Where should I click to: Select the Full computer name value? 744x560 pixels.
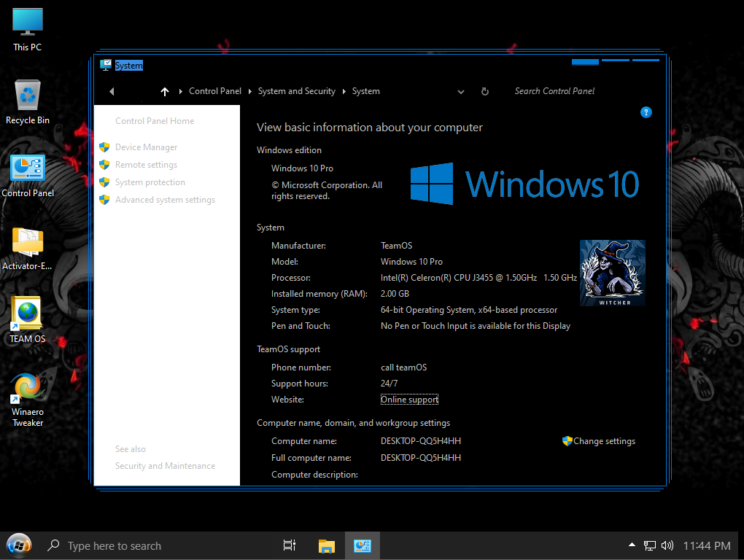421,458
